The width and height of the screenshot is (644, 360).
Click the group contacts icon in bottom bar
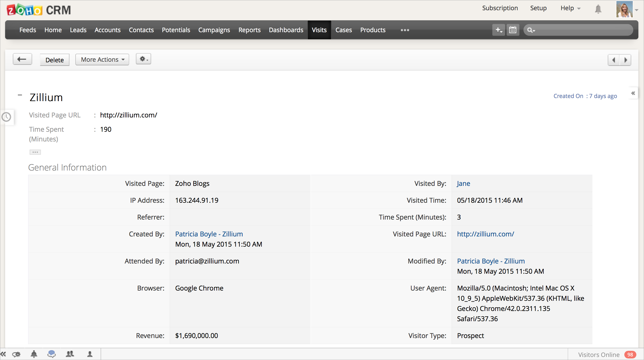click(x=70, y=354)
